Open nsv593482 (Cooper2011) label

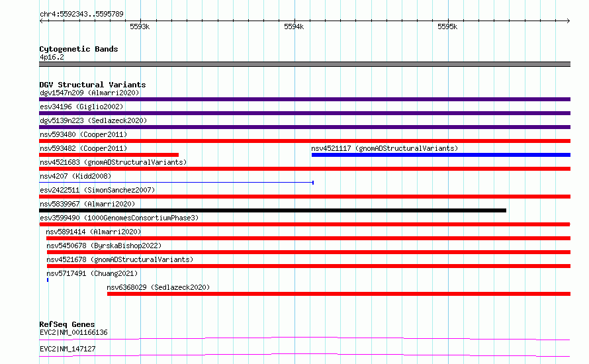[83, 148]
